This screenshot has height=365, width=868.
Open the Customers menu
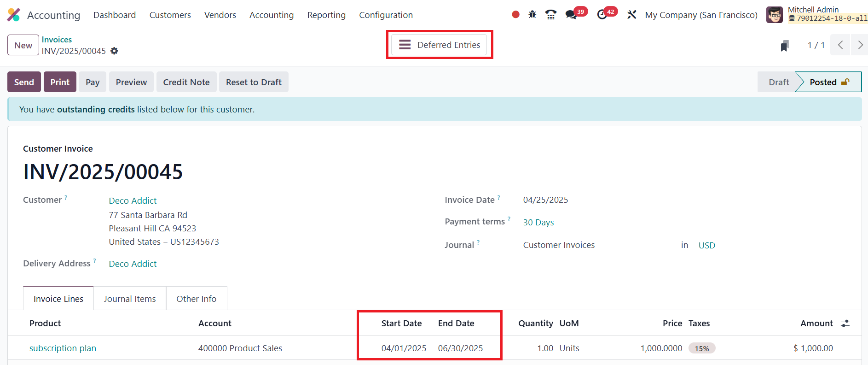point(170,15)
